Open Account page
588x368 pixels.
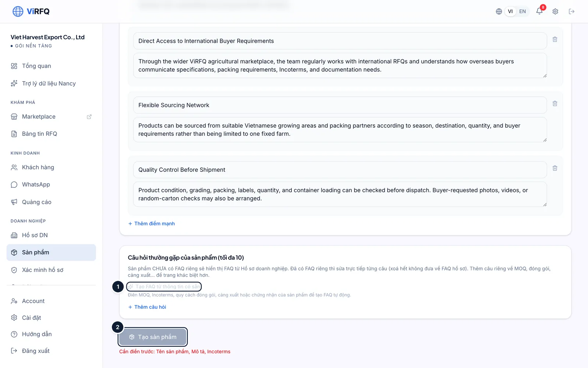coord(51,301)
